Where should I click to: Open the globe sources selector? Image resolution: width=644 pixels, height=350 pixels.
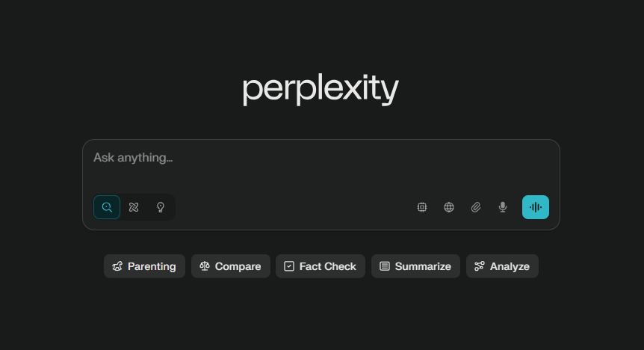coord(449,207)
